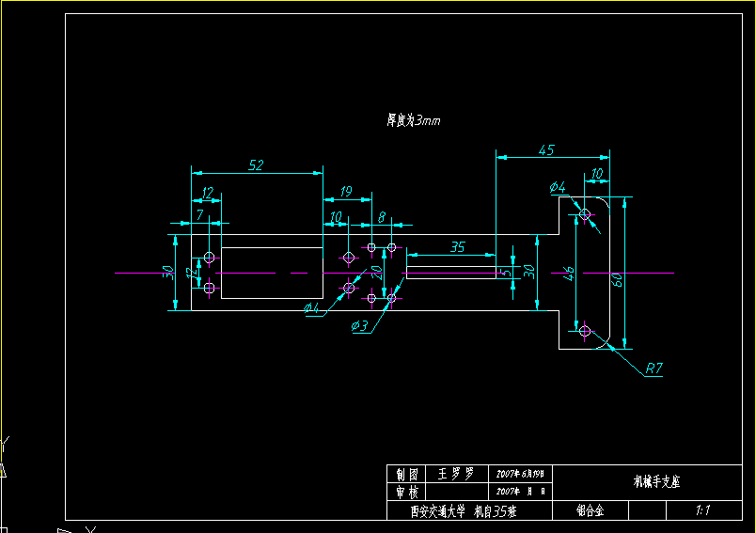Click the material cell 铝合金
The width and height of the screenshot is (756, 533).
[x=591, y=510]
